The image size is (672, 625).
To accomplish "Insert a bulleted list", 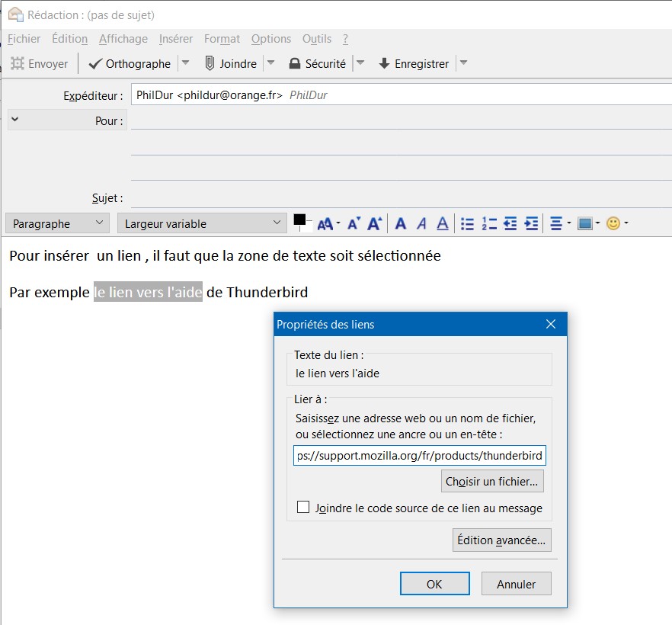I will 468,224.
